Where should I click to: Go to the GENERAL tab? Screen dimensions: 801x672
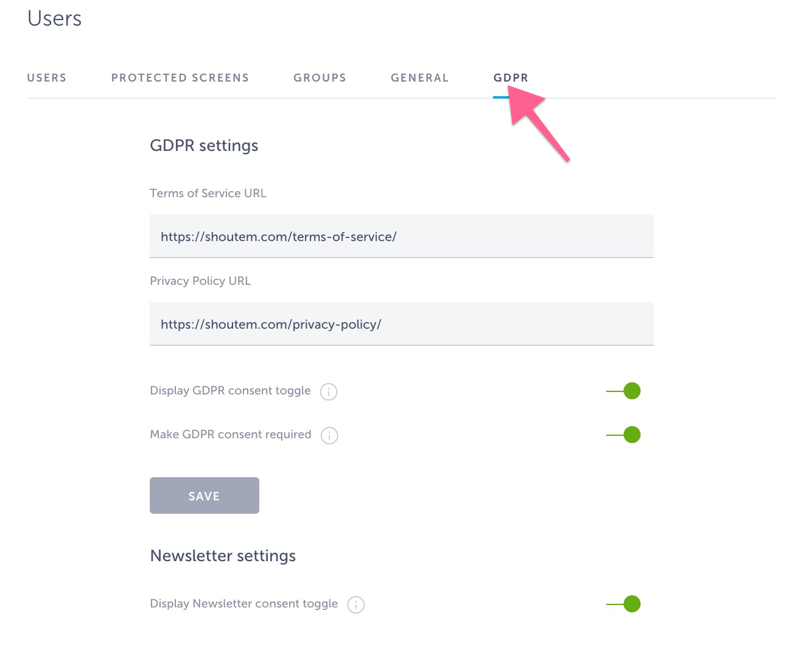(419, 77)
